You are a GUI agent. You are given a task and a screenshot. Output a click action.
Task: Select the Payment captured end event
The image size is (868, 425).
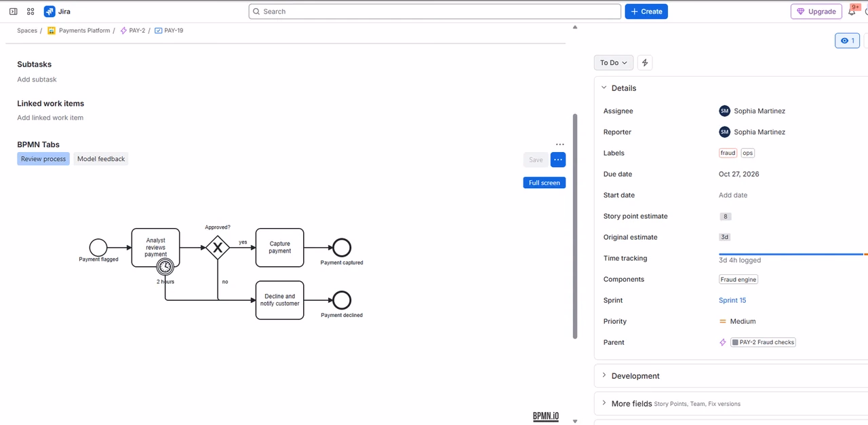coord(342,248)
